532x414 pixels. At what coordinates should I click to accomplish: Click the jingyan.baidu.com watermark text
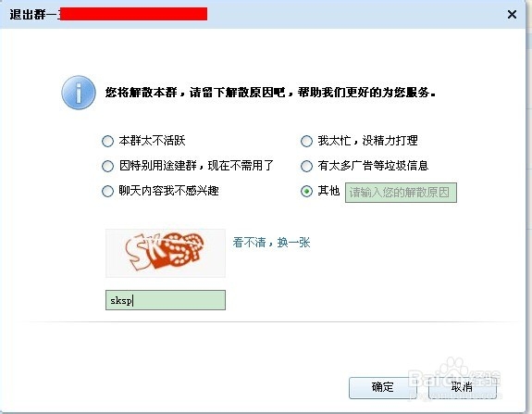454,395
